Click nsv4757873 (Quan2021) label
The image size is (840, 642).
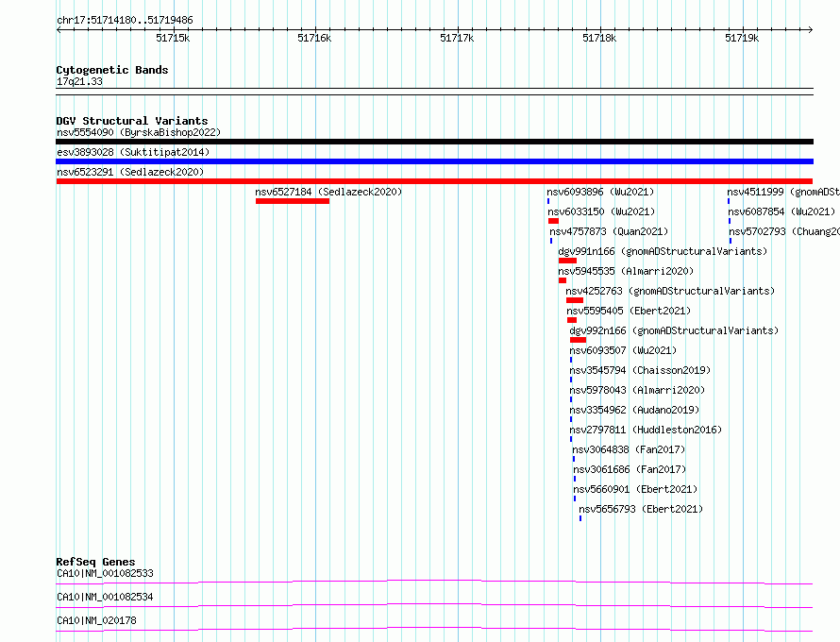point(609,231)
